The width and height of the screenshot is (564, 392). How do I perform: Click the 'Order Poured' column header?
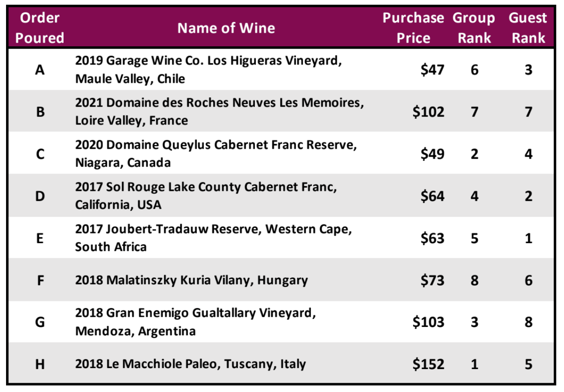pyautogui.click(x=40, y=28)
